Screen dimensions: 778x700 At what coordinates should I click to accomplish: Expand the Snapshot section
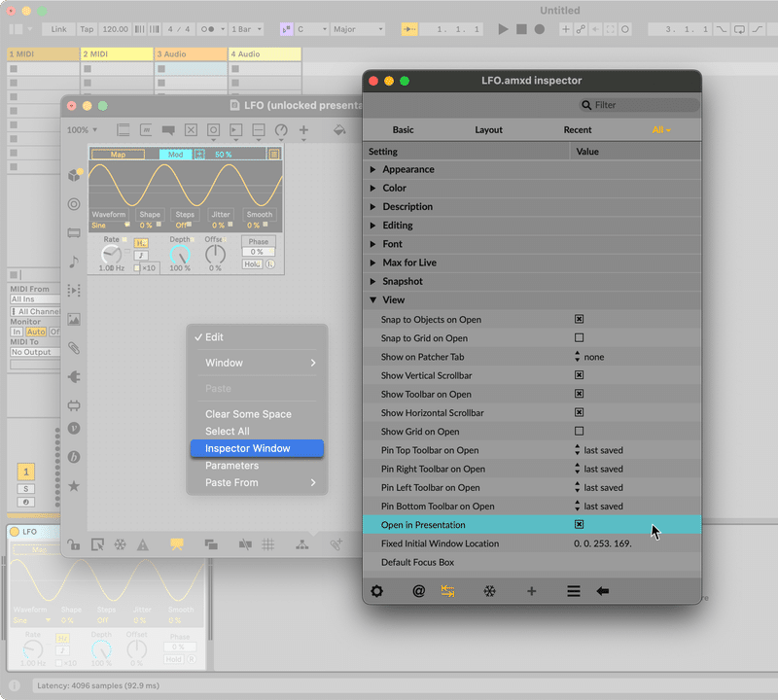pyautogui.click(x=372, y=281)
